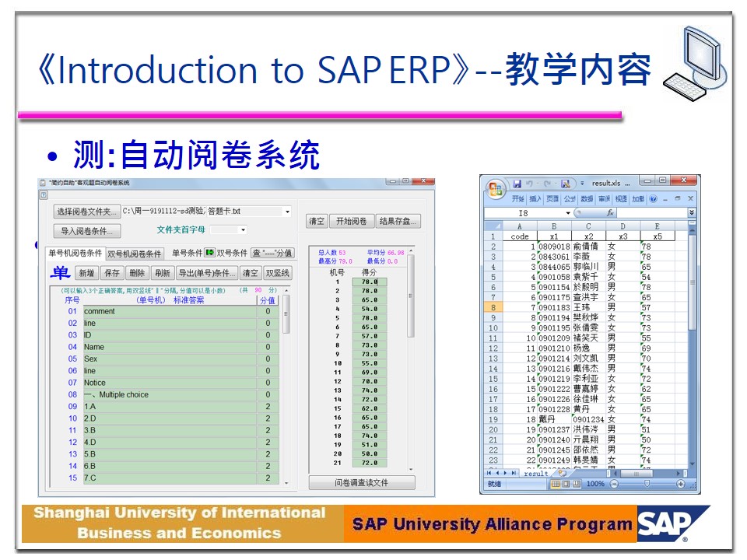The width and height of the screenshot is (747, 560).
Task: Click the 双竖线 button
Action: [278, 273]
